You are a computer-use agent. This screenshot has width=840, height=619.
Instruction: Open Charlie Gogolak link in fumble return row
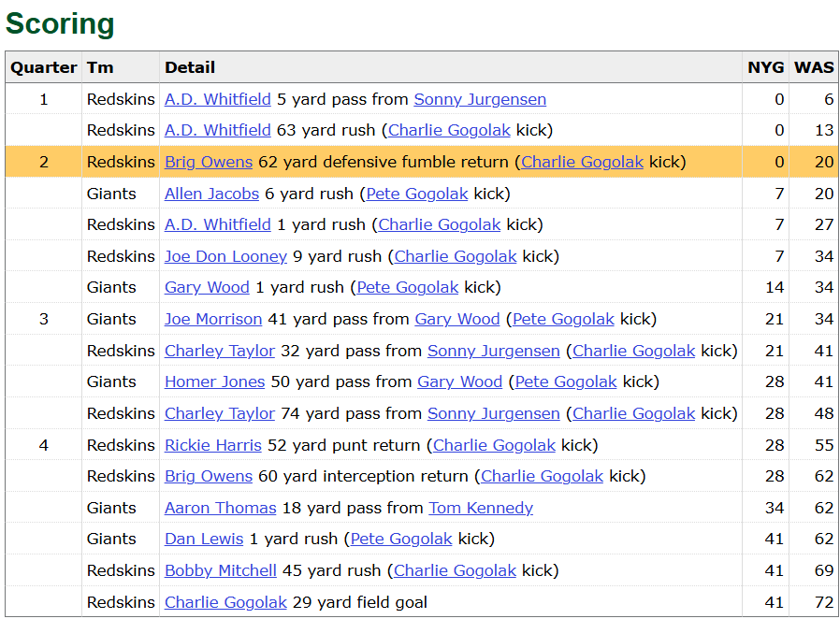583,162
